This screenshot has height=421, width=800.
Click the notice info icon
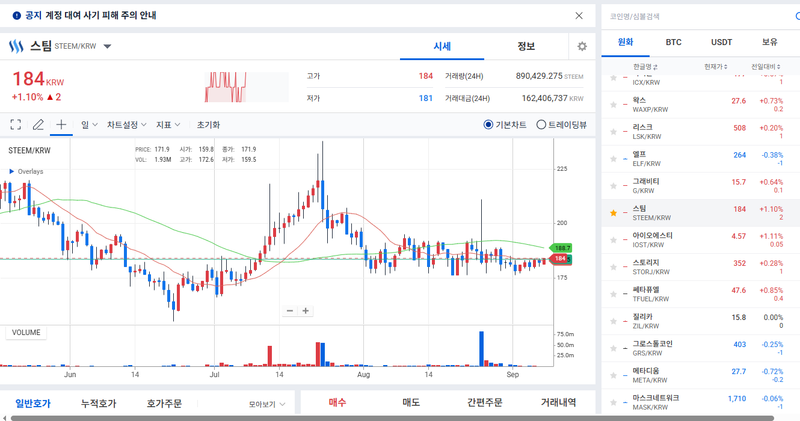(17, 16)
